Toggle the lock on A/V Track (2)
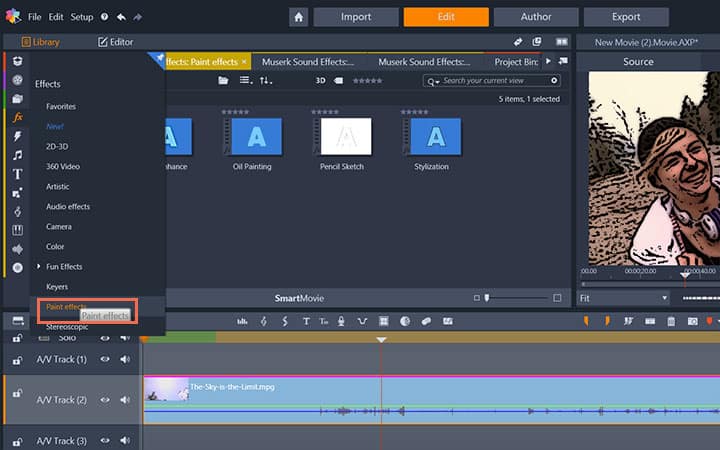Image resolution: width=720 pixels, height=450 pixels. [17, 393]
